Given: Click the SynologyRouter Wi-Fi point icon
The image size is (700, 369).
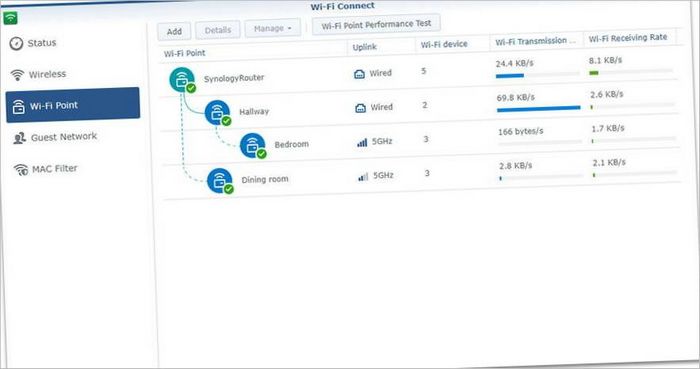Looking at the screenshot, I should (x=182, y=80).
